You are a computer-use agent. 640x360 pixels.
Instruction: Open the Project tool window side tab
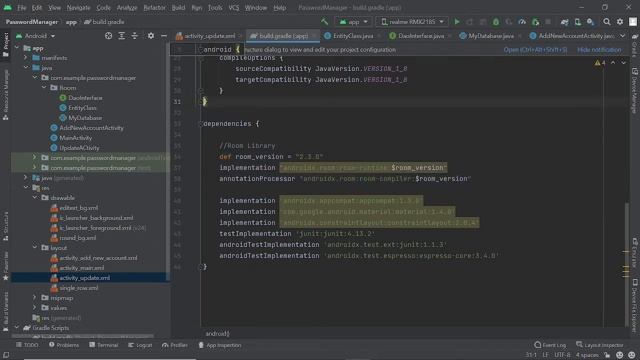tap(6, 45)
